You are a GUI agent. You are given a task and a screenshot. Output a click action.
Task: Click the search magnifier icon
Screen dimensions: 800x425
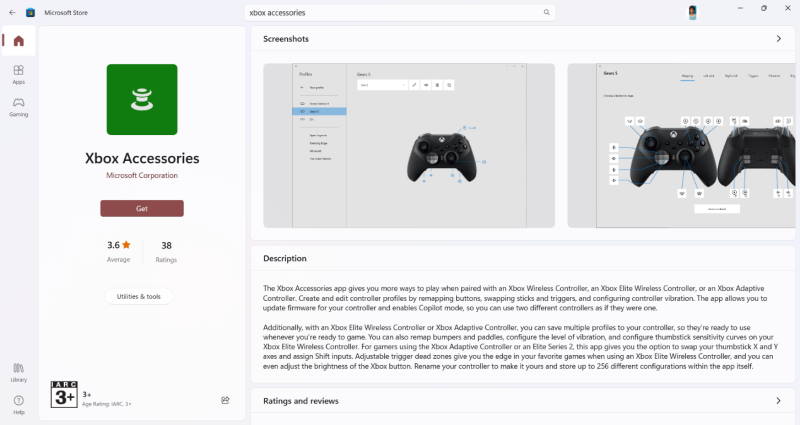coord(546,12)
